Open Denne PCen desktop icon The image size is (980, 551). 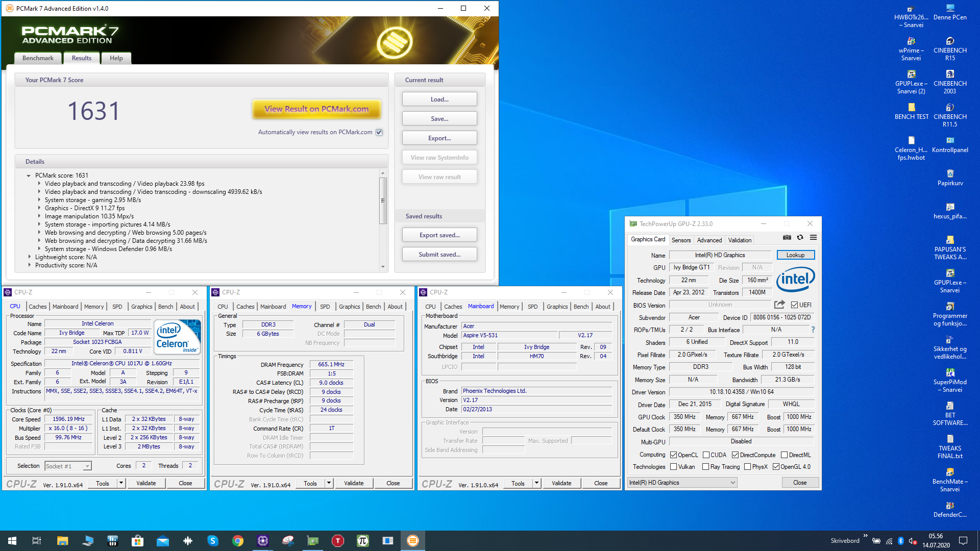tap(950, 12)
